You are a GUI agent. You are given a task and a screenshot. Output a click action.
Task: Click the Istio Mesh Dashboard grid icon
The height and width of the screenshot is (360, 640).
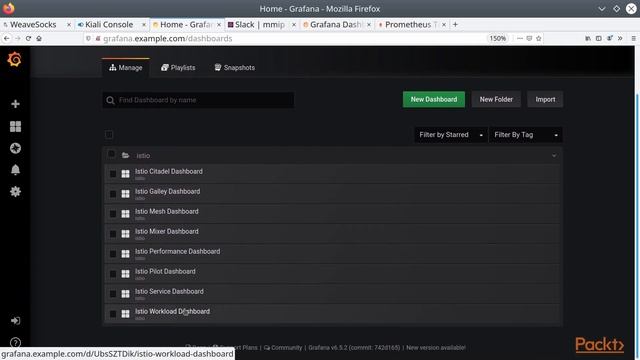pos(125,214)
